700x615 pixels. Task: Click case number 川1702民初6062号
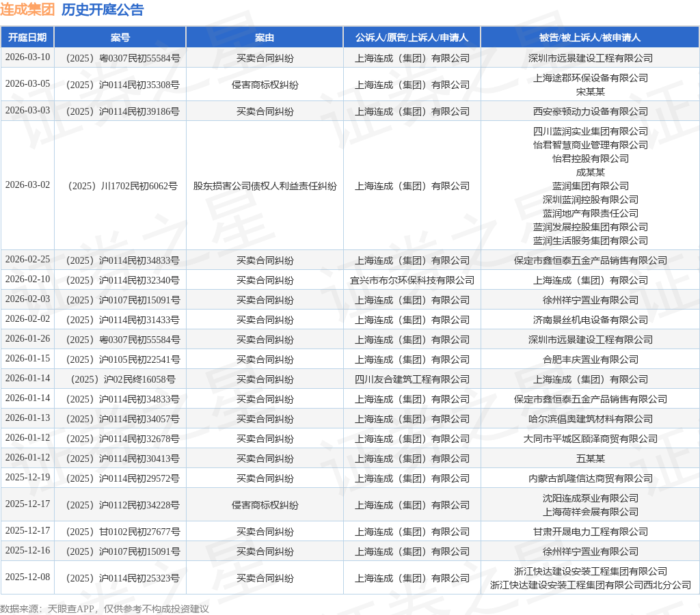(123, 186)
